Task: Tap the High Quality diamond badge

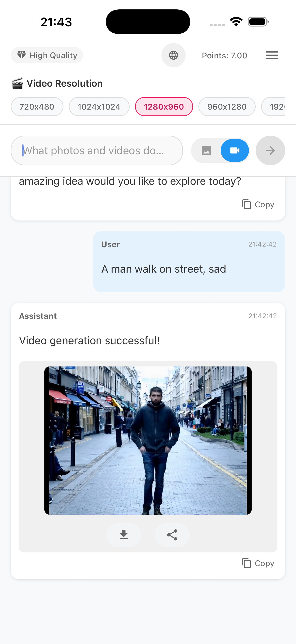Action: [47, 55]
